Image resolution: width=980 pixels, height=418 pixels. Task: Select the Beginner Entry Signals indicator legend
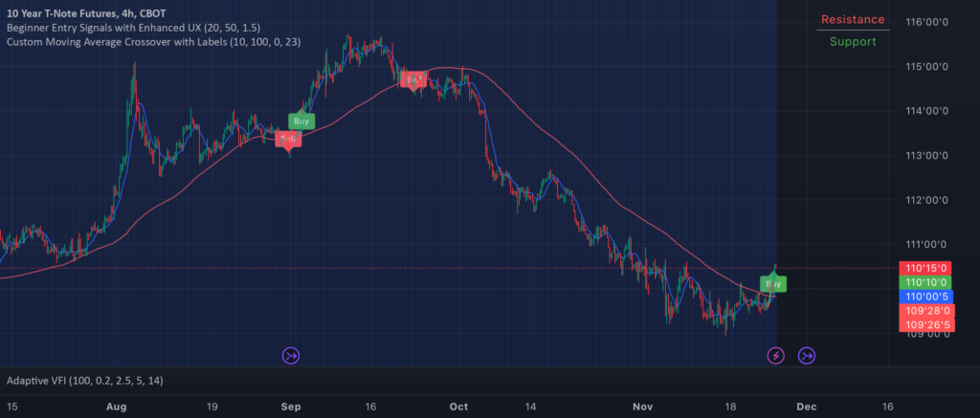click(134, 29)
